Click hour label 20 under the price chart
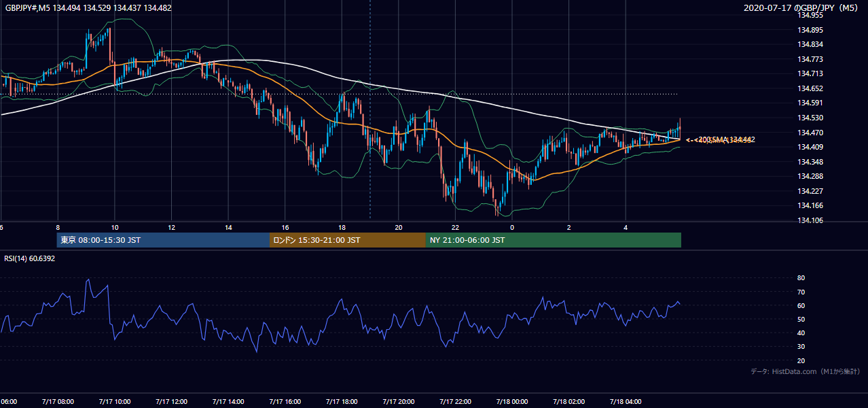868x408 pixels. [399, 228]
